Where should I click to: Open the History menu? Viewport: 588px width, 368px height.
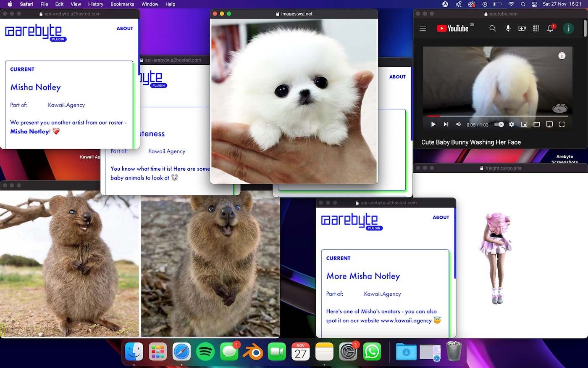[96, 4]
